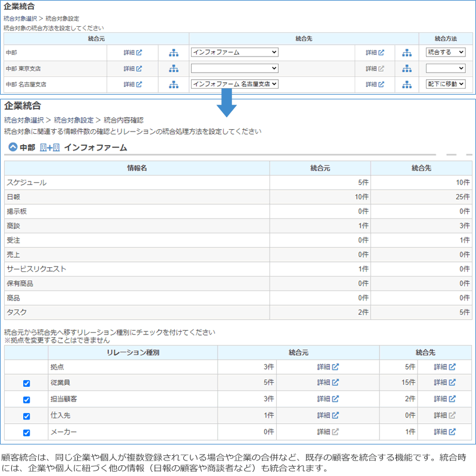
Task: Click hierarchy icon in 中部 東京支店 source row
Action: tap(173, 68)
